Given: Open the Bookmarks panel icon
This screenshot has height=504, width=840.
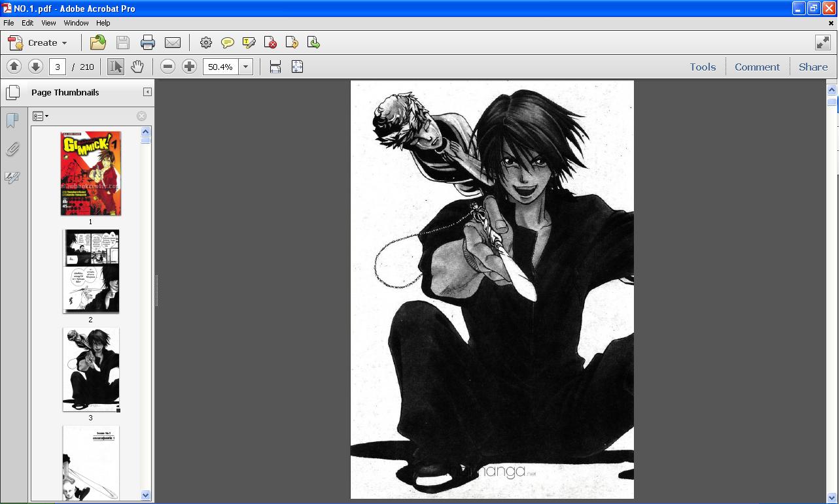Looking at the screenshot, I should [12, 120].
